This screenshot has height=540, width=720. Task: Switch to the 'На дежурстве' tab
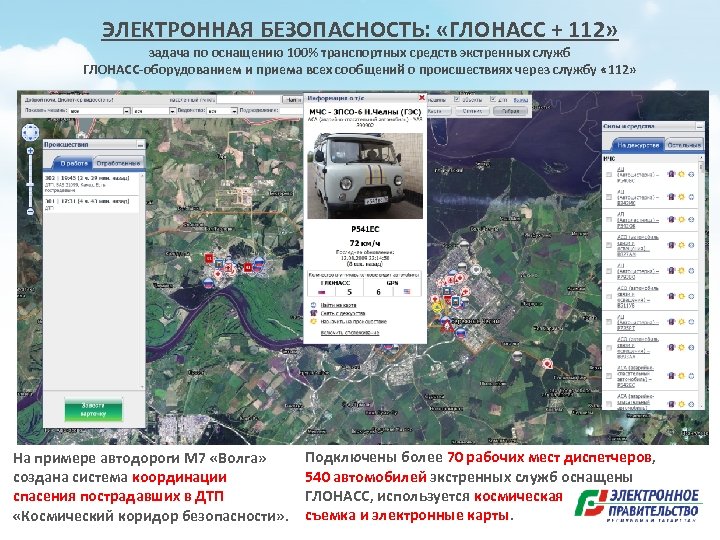tap(638, 145)
